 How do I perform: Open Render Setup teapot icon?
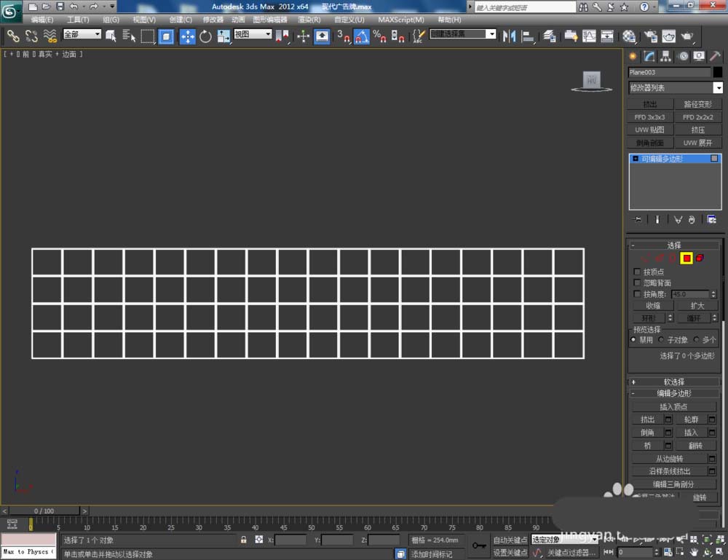coord(650,36)
